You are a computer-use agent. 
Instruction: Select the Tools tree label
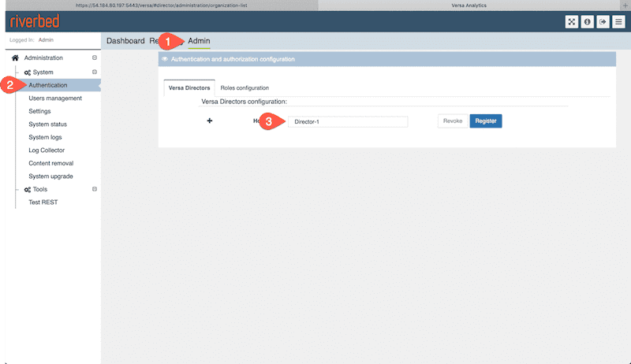pos(40,189)
